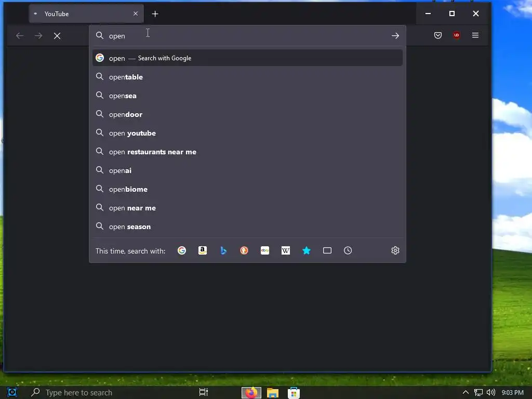532x399 pixels.
Task: Open Microsoft Store from the taskbar
Action: pyautogui.click(x=294, y=393)
